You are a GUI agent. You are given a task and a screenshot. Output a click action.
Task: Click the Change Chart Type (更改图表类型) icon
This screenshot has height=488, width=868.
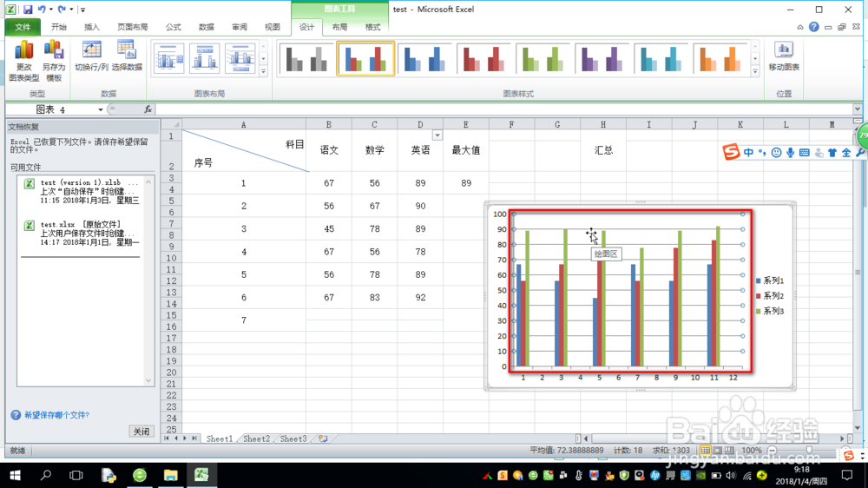[x=24, y=61]
